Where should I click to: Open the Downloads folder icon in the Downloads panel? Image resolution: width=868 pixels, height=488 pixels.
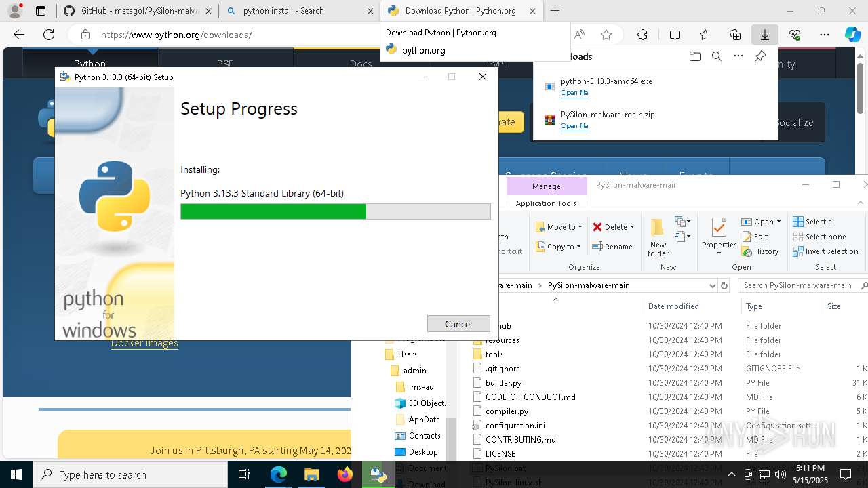[694, 56]
